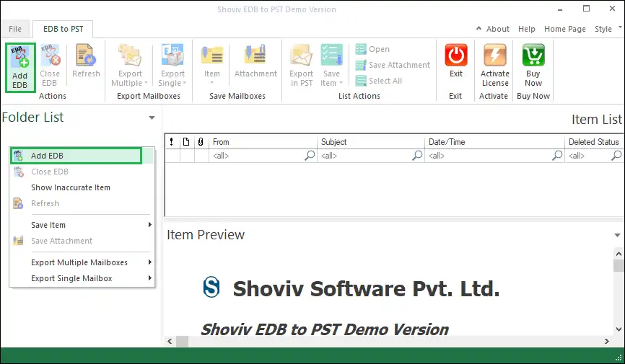Open the About link
Image resolution: width=625 pixels, height=364 pixels.
(497, 29)
